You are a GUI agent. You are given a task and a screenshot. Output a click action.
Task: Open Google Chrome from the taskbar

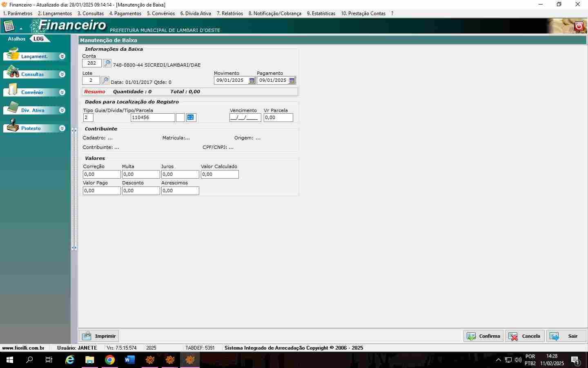(109, 360)
